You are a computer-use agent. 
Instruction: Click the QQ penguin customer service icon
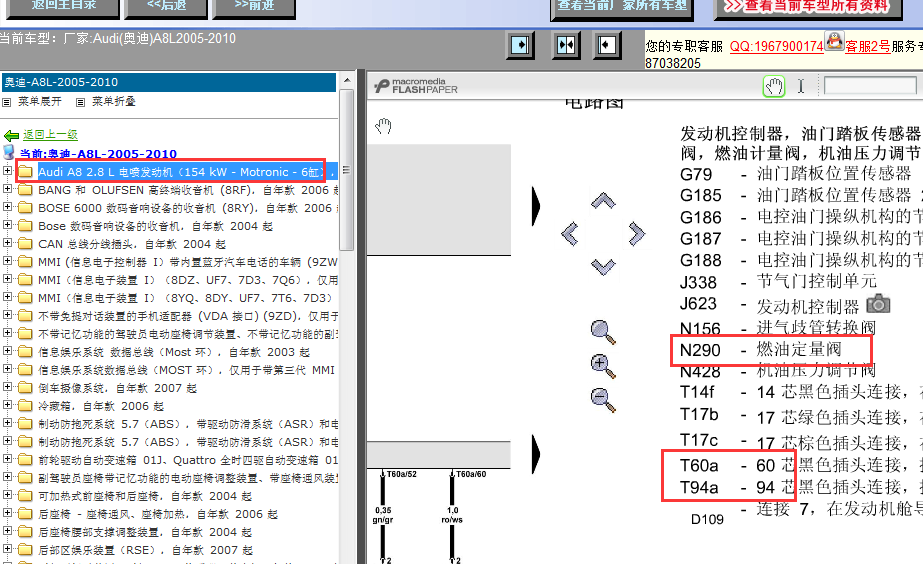tap(834, 41)
